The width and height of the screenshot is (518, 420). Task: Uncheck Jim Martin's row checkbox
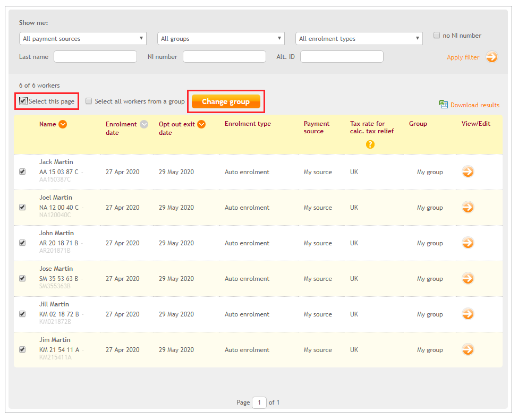[22, 349]
